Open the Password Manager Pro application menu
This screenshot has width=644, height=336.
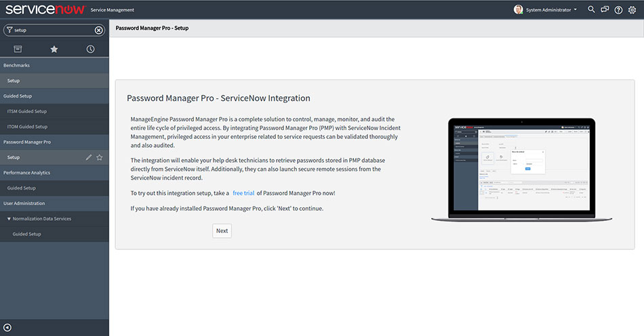coord(54,142)
